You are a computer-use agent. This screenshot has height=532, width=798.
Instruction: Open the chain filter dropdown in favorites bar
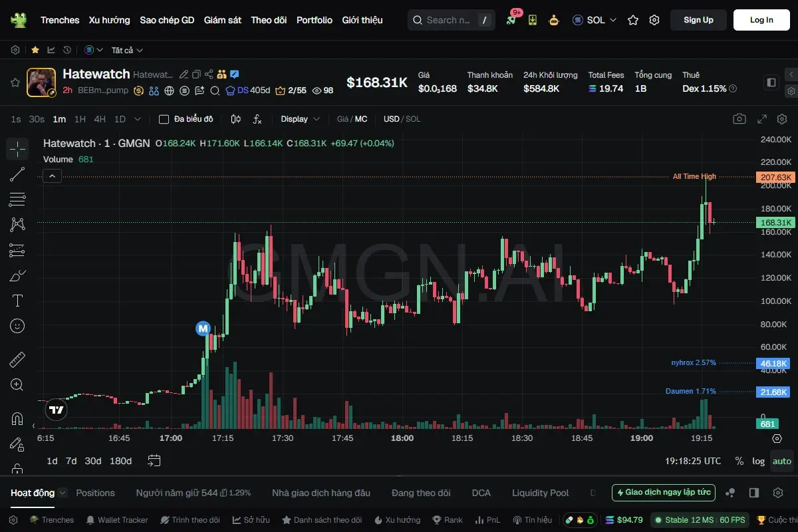point(94,50)
